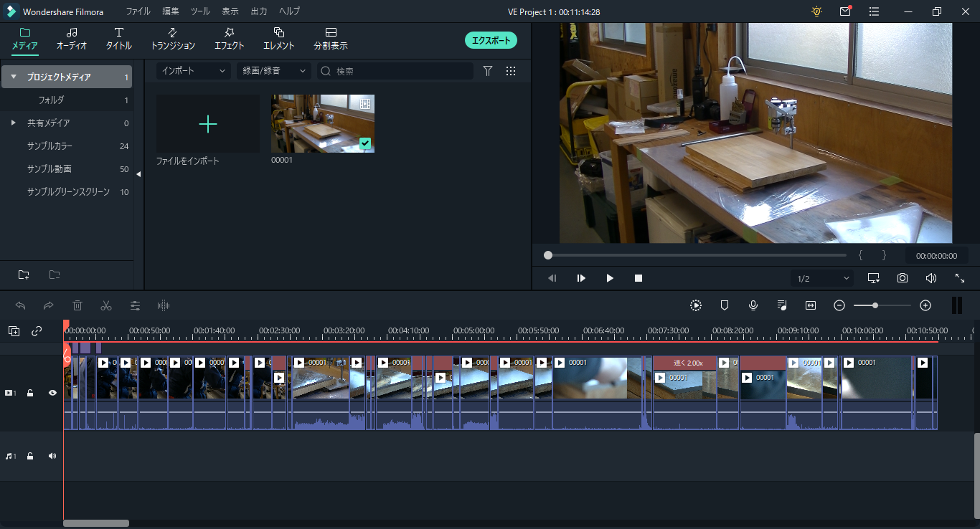The image size is (980, 529).
Task: Click the render preview icon
Action: click(x=696, y=305)
